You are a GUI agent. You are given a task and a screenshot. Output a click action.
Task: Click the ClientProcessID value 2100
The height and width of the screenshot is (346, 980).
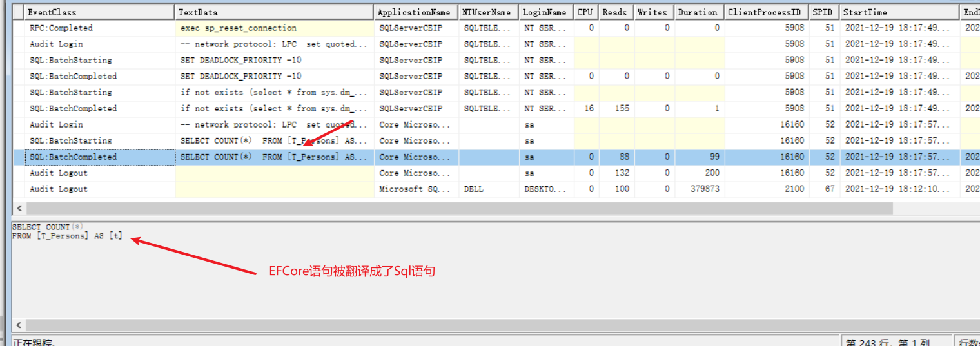(794, 189)
